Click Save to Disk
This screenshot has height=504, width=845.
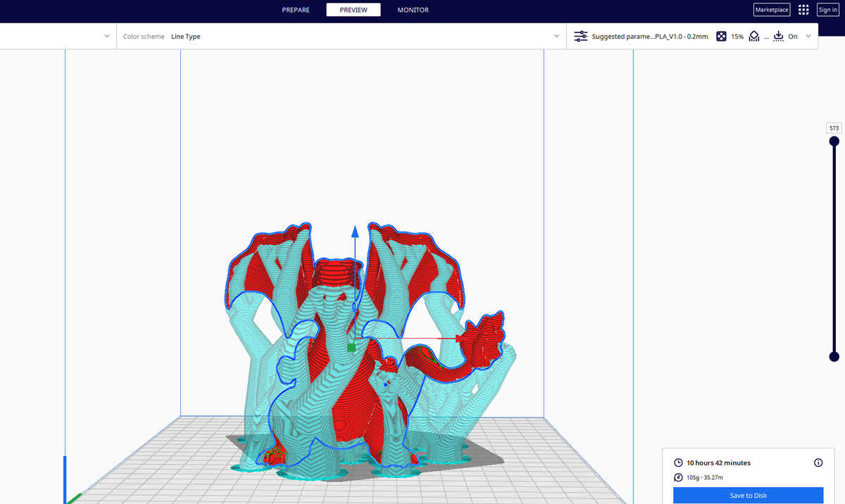pos(748,495)
